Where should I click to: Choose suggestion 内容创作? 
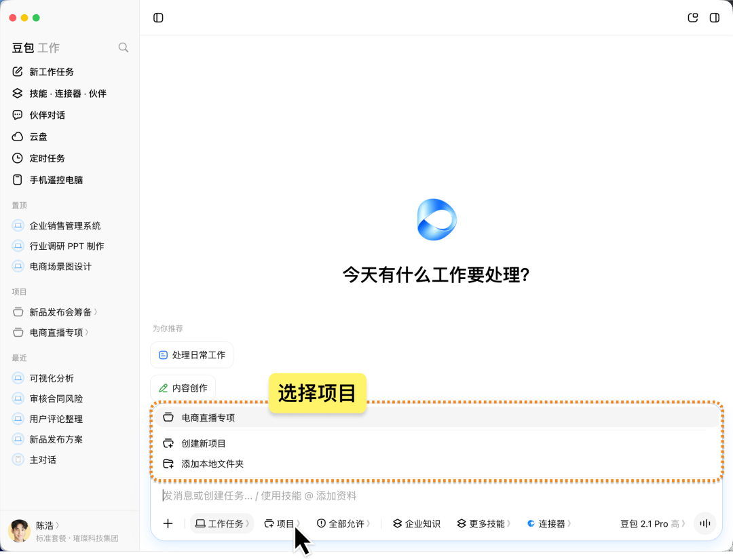[x=183, y=388]
